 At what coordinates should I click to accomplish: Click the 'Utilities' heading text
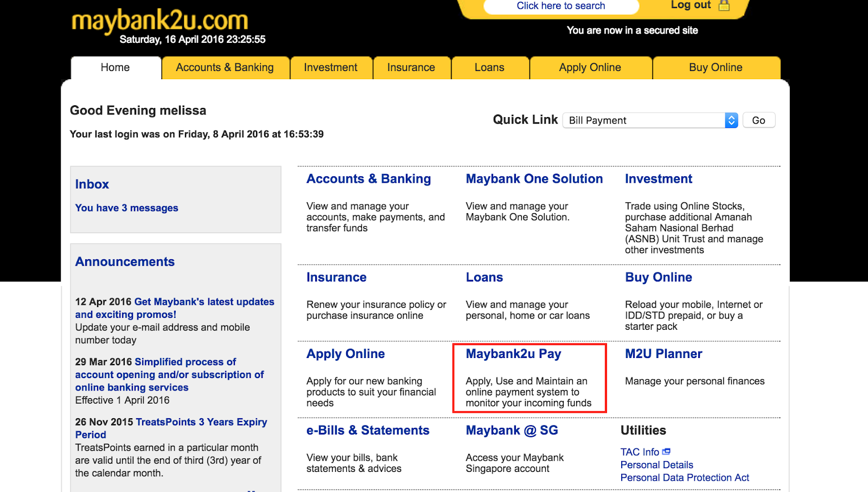tap(643, 431)
